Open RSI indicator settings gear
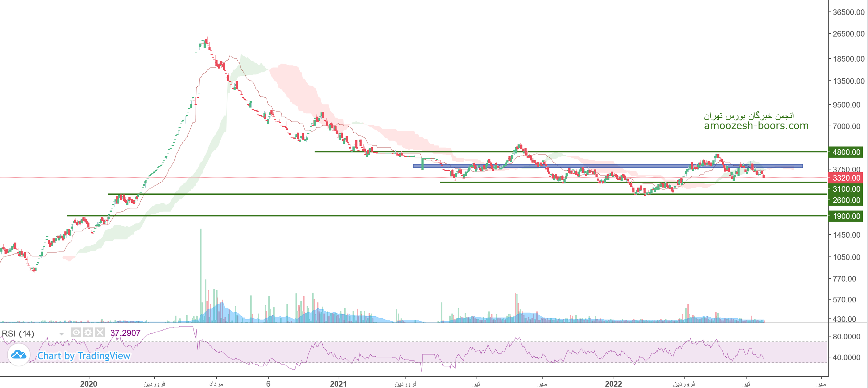The image size is (868, 388). (x=88, y=333)
